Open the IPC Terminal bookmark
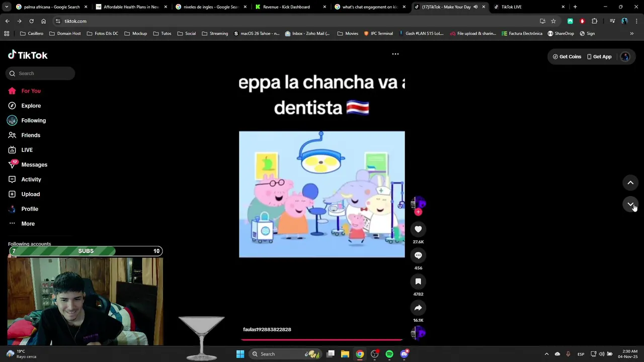 click(378, 34)
